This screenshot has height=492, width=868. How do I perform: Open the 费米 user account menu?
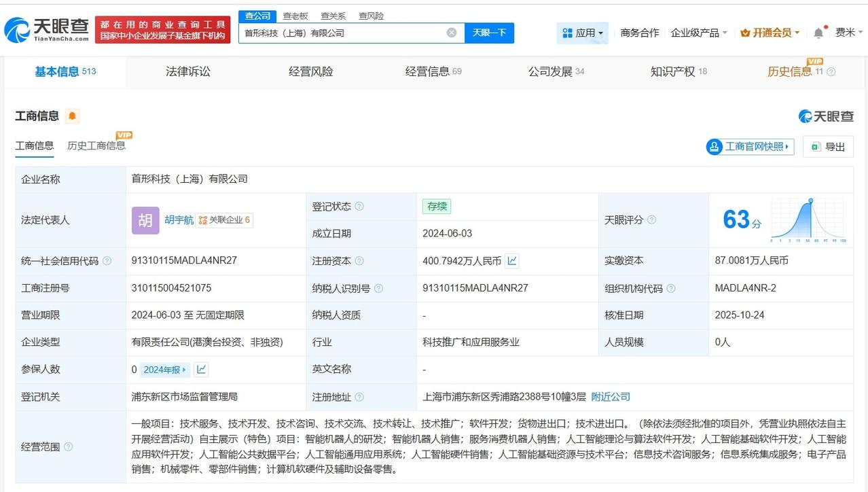pos(848,33)
